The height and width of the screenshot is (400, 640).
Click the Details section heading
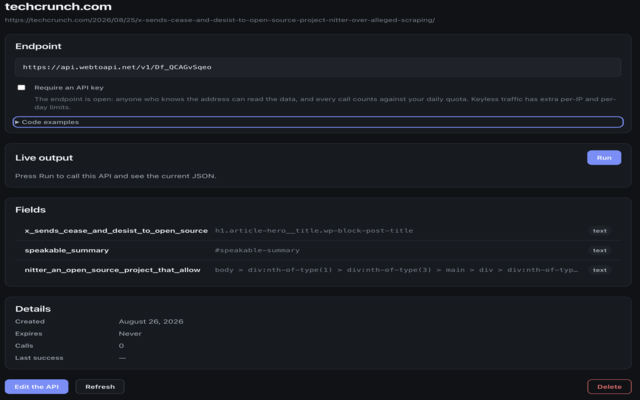(33, 309)
